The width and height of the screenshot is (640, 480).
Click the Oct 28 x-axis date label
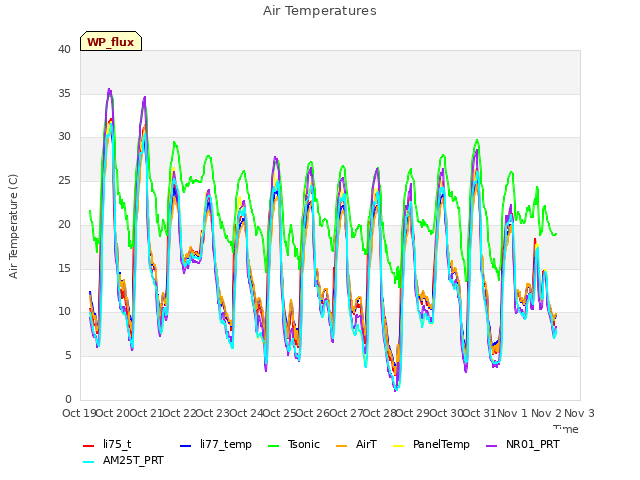click(x=379, y=413)
